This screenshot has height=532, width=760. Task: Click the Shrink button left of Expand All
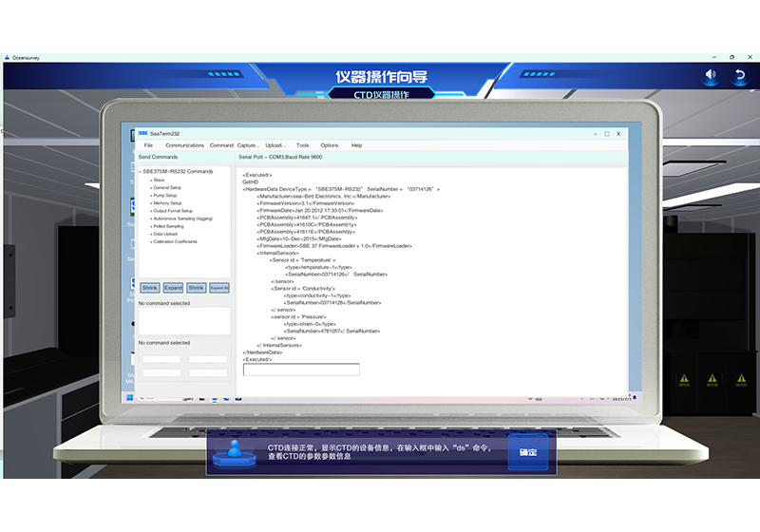pos(197,288)
